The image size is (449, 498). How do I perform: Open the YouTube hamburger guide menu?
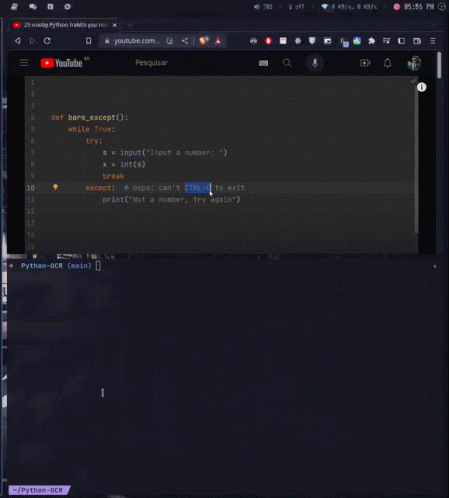[24, 63]
